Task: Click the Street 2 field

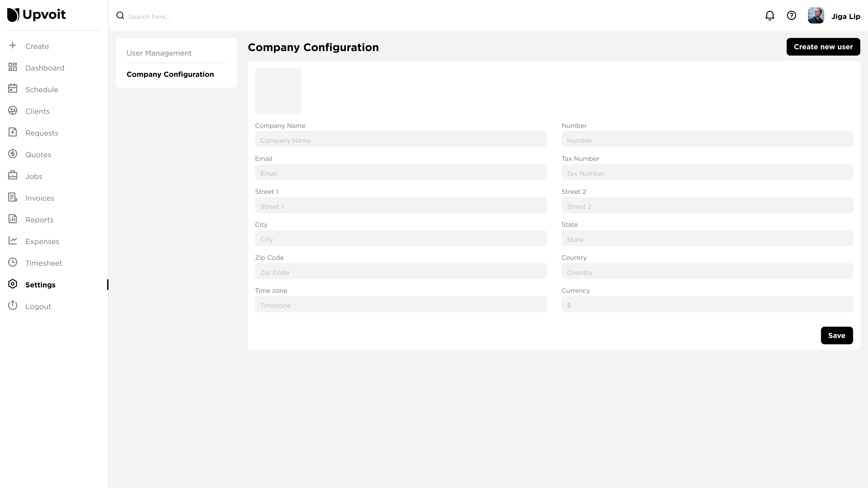Action: [707, 205]
